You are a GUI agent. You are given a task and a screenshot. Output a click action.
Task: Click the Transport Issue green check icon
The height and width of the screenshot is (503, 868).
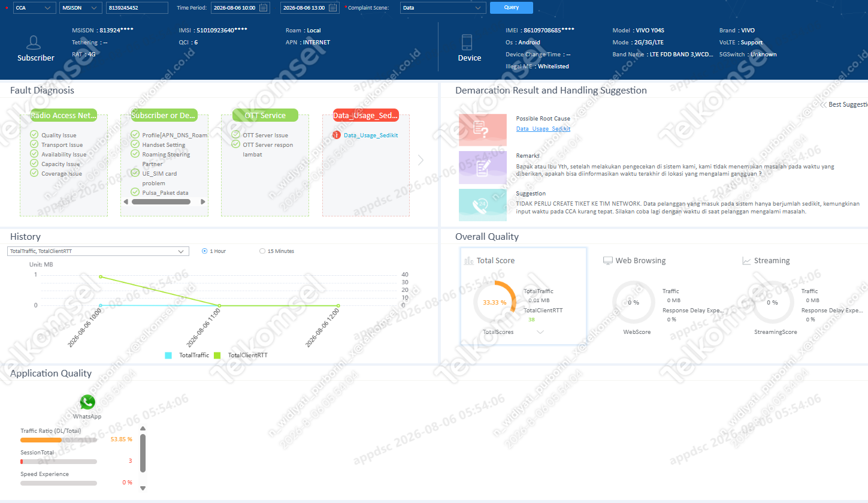34,144
